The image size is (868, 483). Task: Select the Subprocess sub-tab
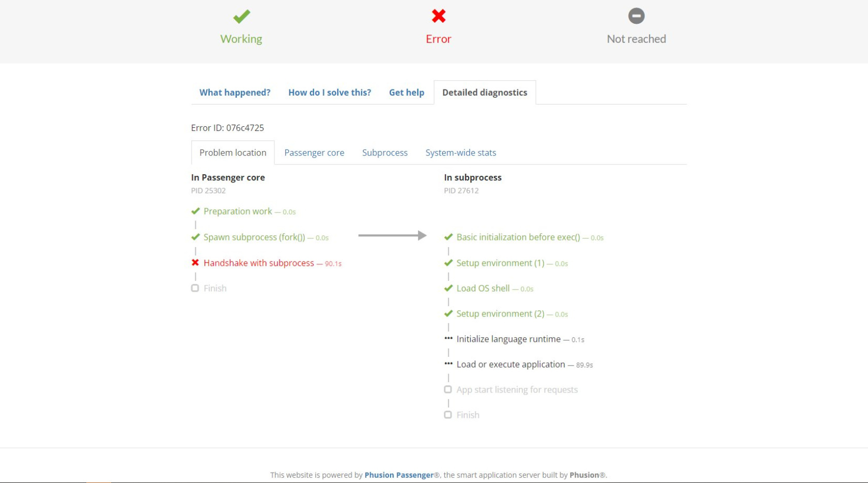coord(385,153)
